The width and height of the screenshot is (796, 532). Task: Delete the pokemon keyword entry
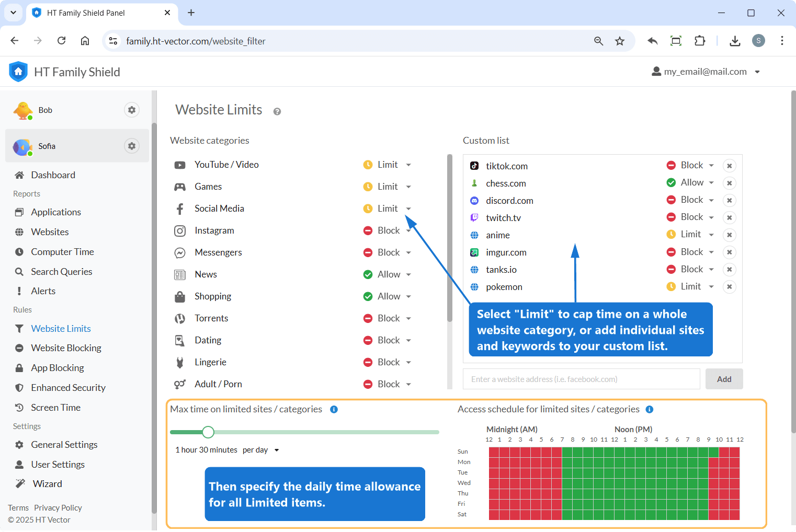tap(729, 286)
